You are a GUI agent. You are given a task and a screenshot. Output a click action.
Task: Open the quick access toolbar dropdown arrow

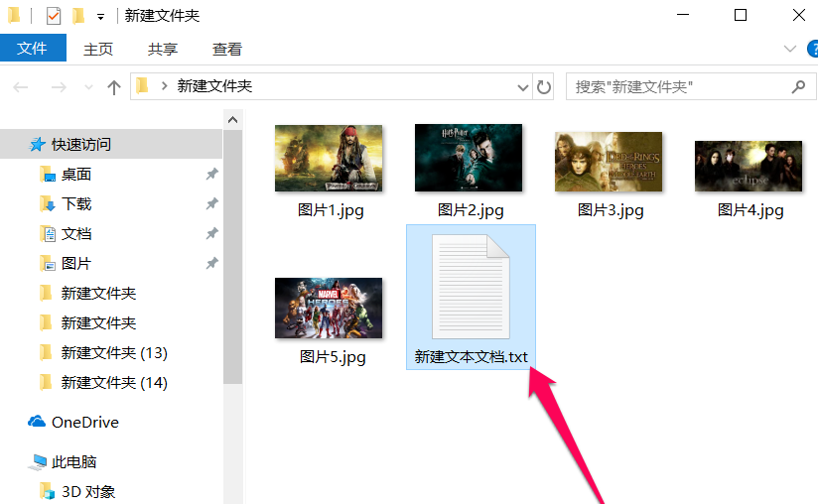tap(101, 17)
